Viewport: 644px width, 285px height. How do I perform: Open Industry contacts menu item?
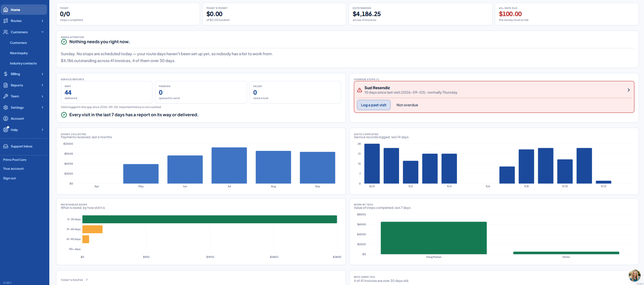pos(23,63)
